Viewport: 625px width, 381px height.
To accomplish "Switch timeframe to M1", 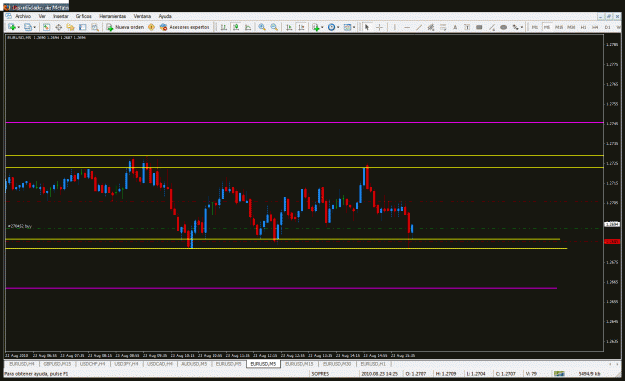I will (x=535, y=27).
